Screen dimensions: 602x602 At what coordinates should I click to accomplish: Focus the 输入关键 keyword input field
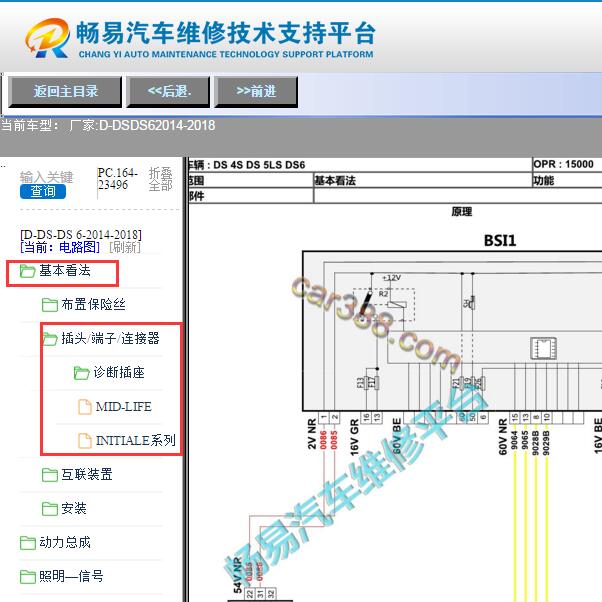(x=46, y=177)
